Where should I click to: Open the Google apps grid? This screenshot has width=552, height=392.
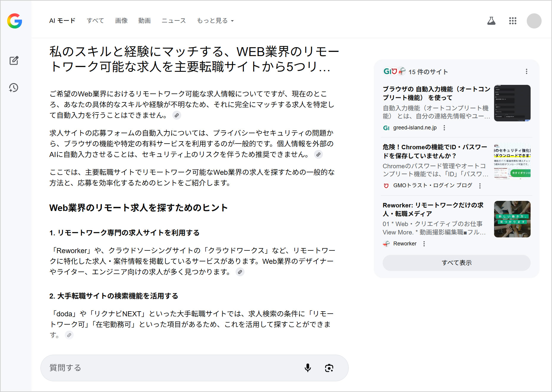pos(513,21)
